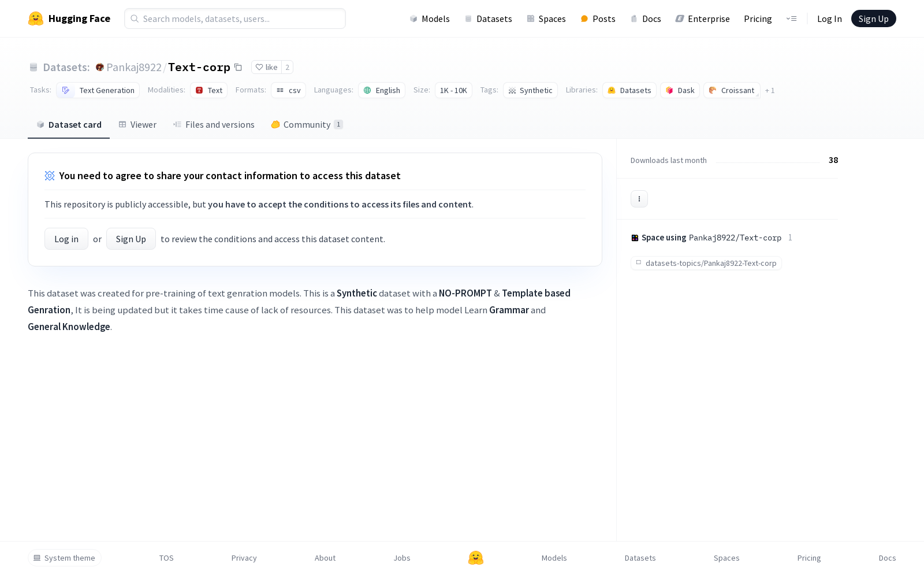924x578 pixels.
Task: Open the Docs footer link
Action: click(x=888, y=558)
